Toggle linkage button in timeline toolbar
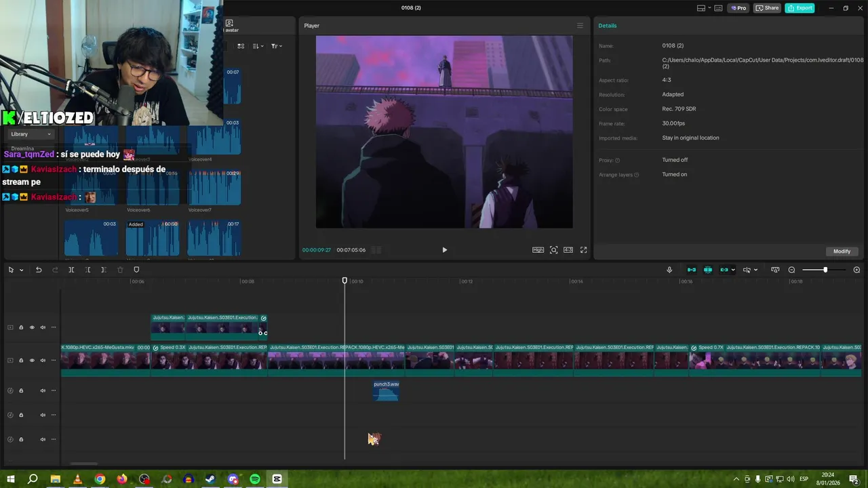This screenshot has width=868, height=488. pos(724,270)
